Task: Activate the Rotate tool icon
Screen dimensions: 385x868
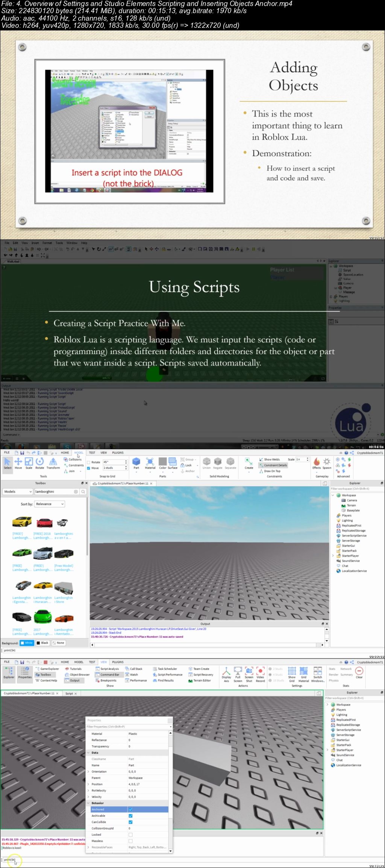Action: pos(39,463)
